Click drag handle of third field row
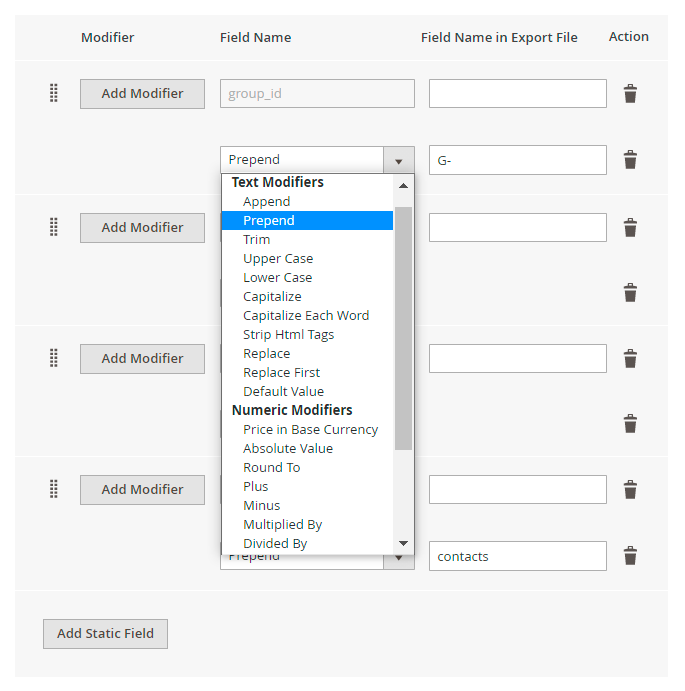685x691 pixels. tap(54, 358)
